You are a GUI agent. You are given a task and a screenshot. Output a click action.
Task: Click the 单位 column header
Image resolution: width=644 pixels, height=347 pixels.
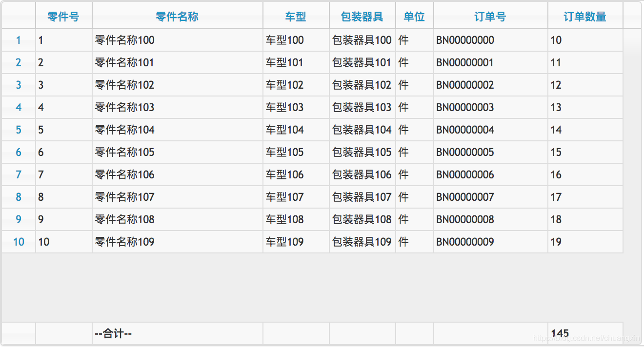(x=415, y=16)
